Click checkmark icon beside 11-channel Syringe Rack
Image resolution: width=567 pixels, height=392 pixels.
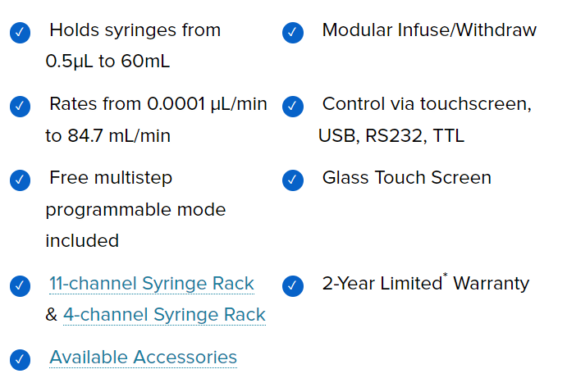tap(20, 286)
